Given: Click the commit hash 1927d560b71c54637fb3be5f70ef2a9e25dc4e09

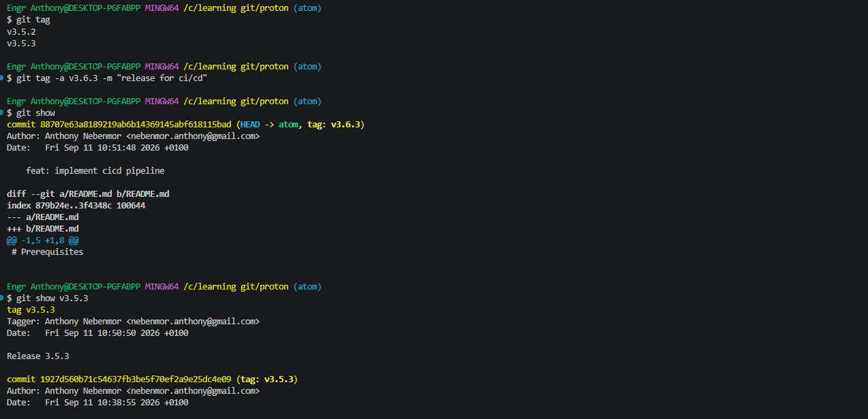Looking at the screenshot, I should click(x=135, y=379).
